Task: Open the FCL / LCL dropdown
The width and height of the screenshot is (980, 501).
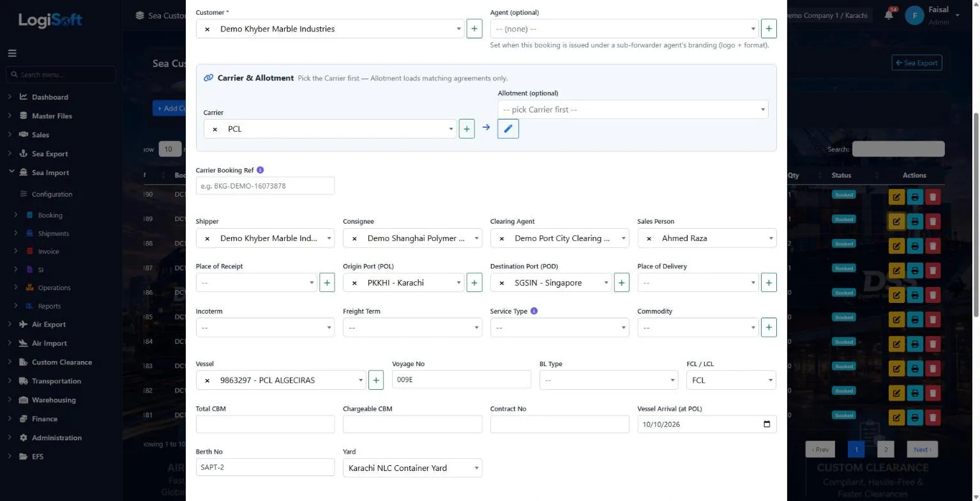Action: [731, 380]
